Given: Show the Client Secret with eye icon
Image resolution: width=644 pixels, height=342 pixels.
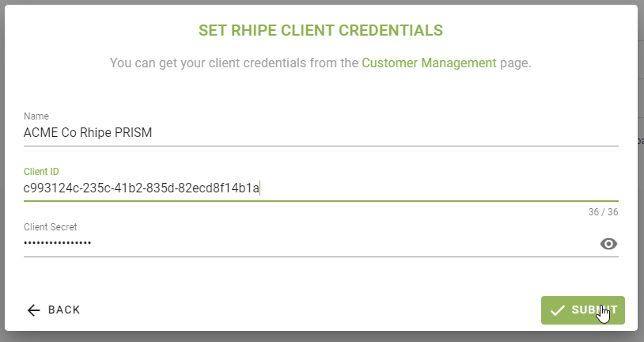Looking at the screenshot, I should [608, 244].
